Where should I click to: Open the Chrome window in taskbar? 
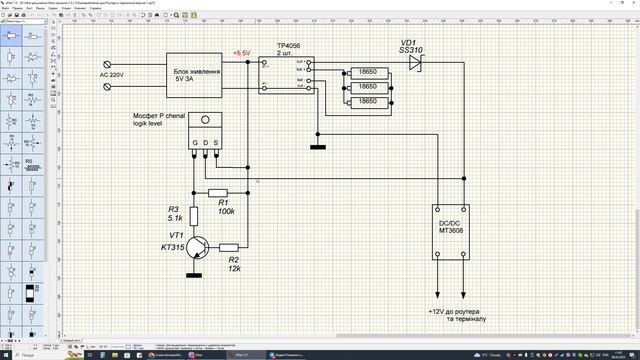pyautogui.click(x=165, y=355)
